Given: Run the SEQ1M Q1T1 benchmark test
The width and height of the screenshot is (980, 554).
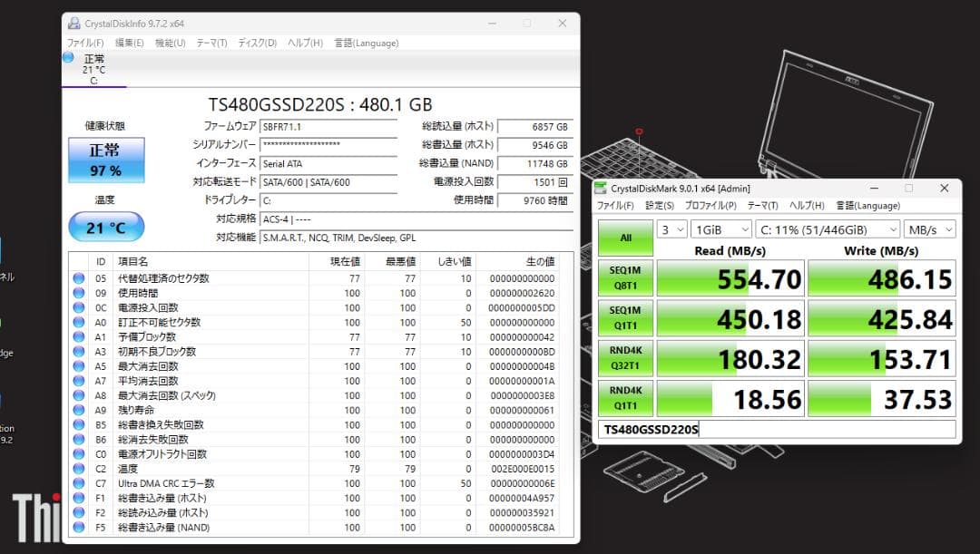Looking at the screenshot, I should click(x=626, y=318).
